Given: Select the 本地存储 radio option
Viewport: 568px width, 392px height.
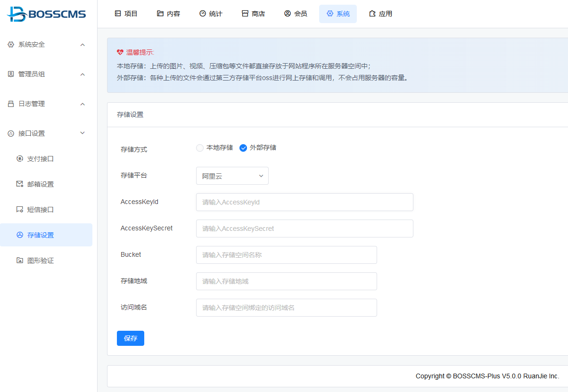Looking at the screenshot, I should pos(200,148).
